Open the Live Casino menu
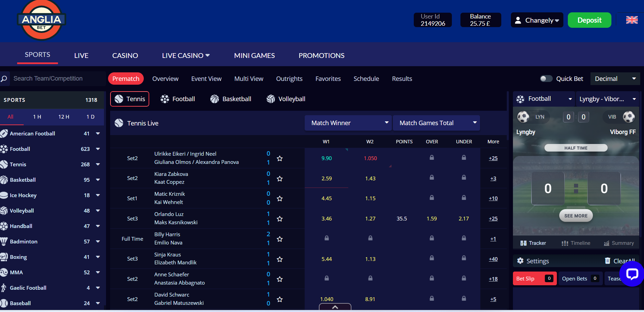 (x=186, y=56)
